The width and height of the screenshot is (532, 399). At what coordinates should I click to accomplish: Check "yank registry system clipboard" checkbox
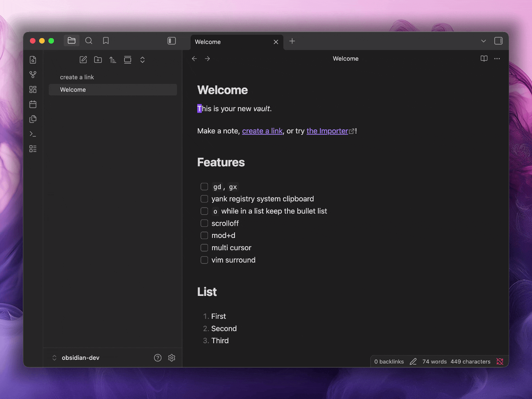[x=204, y=199]
